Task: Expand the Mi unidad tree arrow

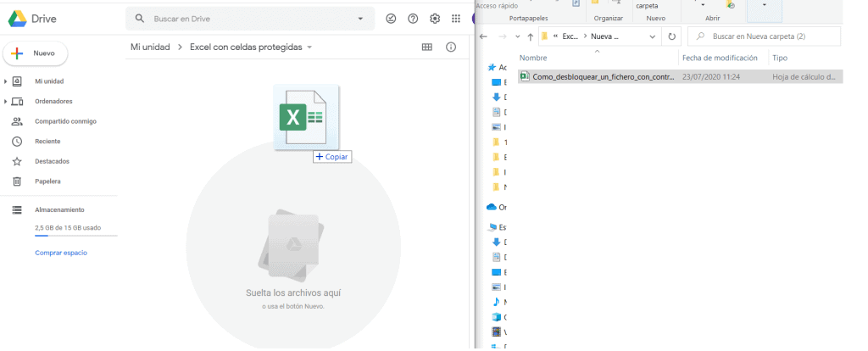Action: 6,81
